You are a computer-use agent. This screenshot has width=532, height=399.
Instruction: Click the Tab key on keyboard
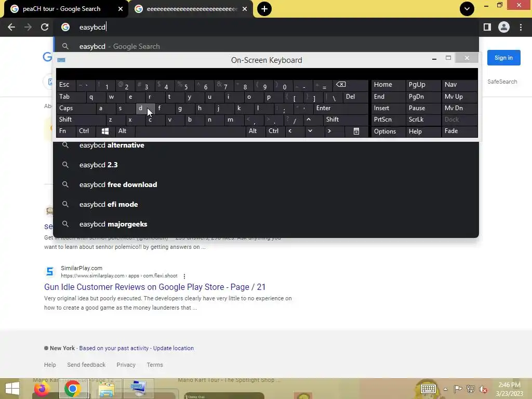(x=71, y=97)
